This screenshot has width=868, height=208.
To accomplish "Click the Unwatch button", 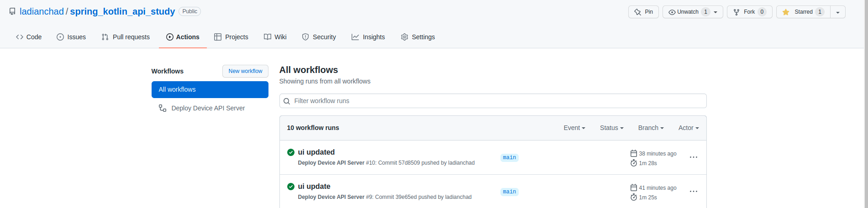I will (x=693, y=12).
